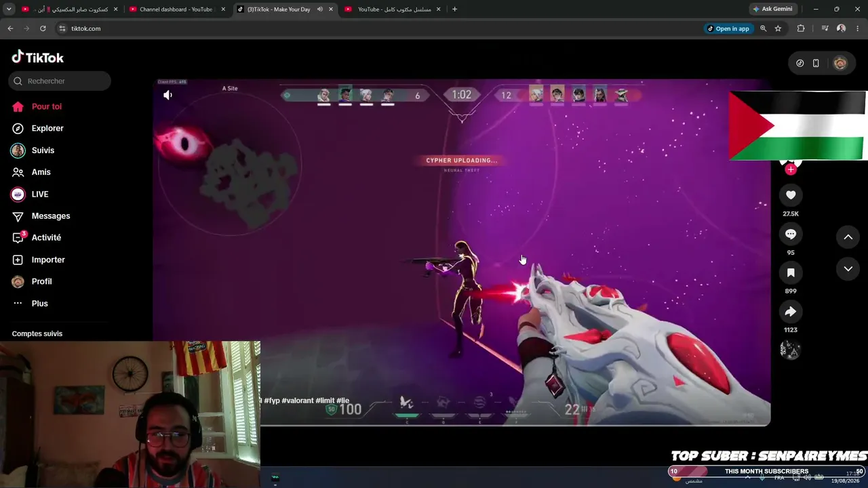This screenshot has width=868, height=488.
Task: Mute the TikTok tab via its speaker icon
Action: (x=319, y=9)
